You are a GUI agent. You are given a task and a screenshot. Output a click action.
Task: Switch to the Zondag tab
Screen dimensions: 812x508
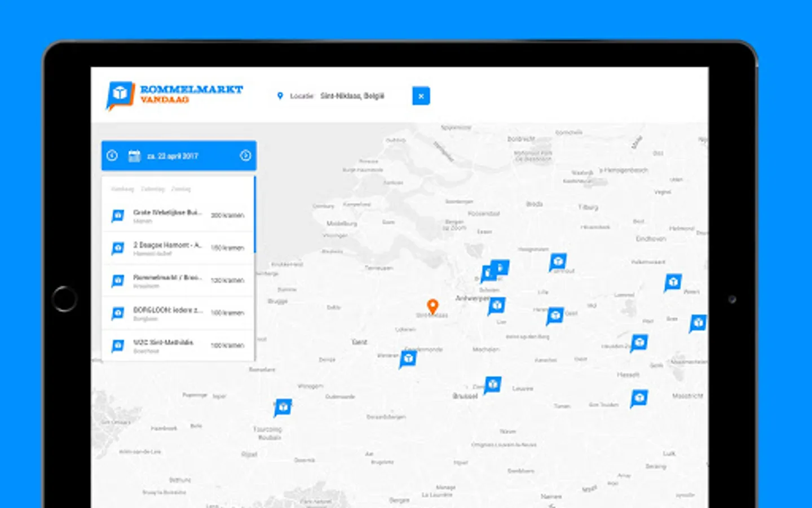[181, 189]
